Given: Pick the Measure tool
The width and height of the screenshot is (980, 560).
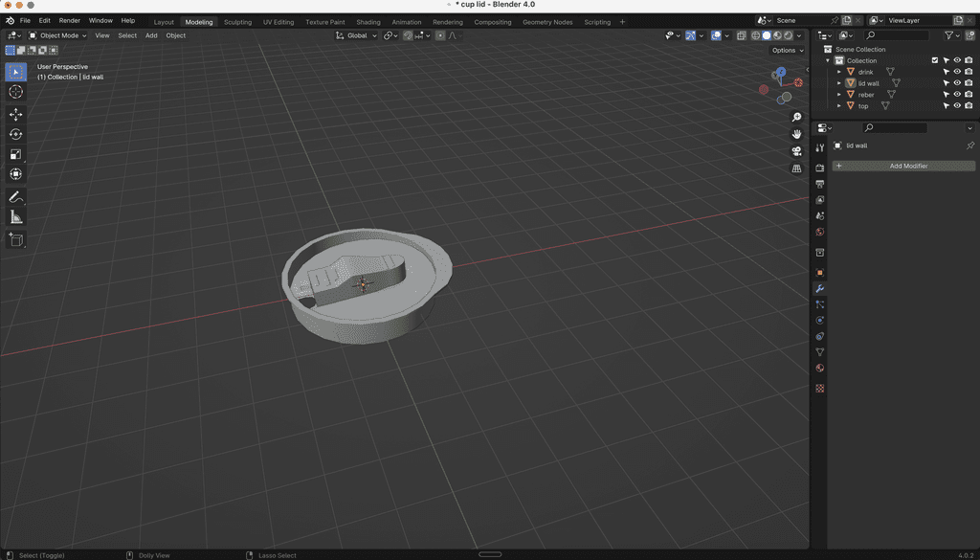Looking at the screenshot, I should (x=15, y=217).
